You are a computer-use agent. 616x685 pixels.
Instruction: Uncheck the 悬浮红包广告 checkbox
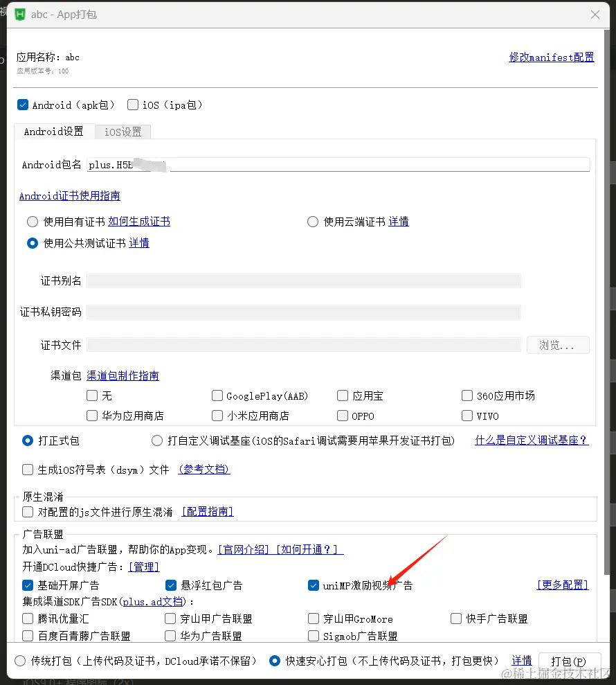tap(171, 585)
